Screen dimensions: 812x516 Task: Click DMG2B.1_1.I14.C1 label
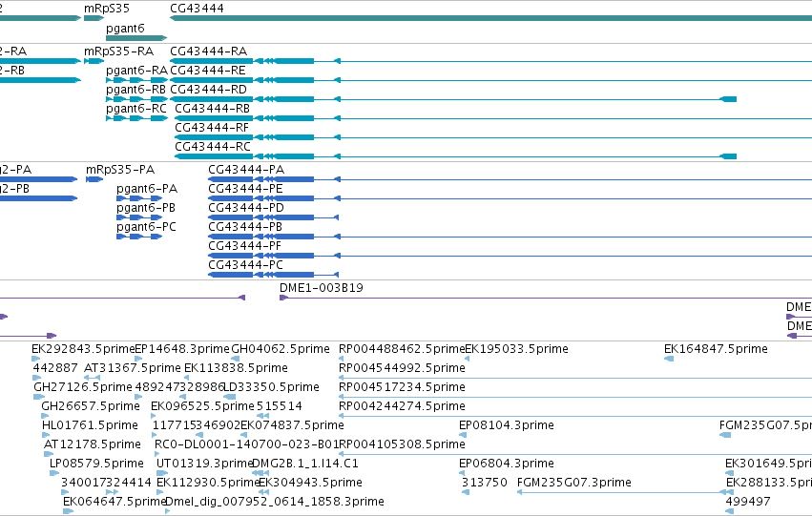pyautogui.click(x=305, y=464)
